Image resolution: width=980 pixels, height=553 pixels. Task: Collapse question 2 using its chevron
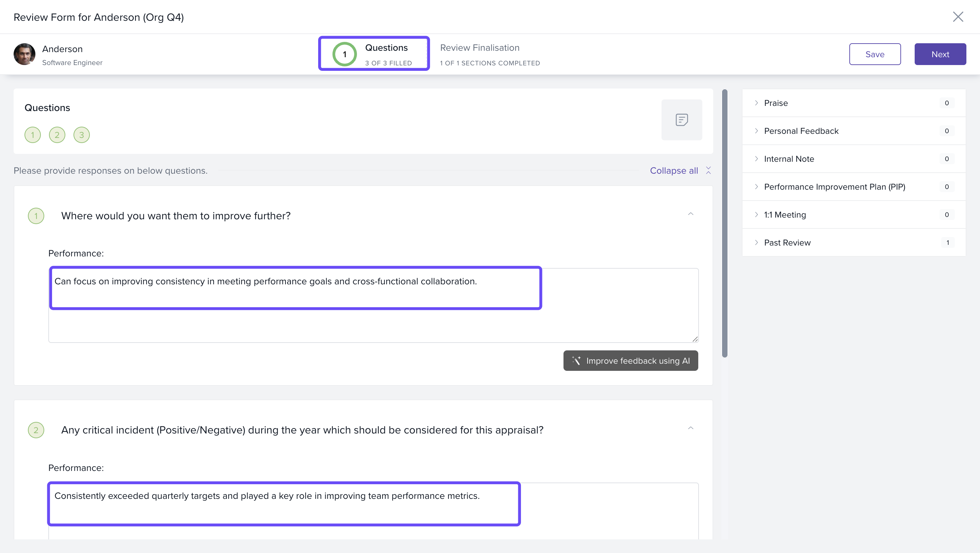click(690, 429)
